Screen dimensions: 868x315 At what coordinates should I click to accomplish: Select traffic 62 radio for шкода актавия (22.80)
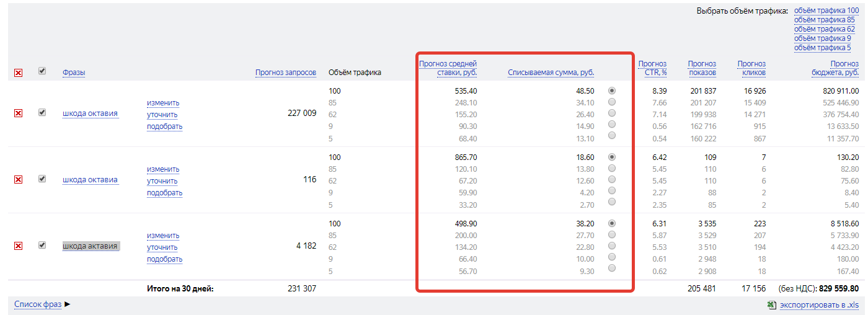coord(612,246)
